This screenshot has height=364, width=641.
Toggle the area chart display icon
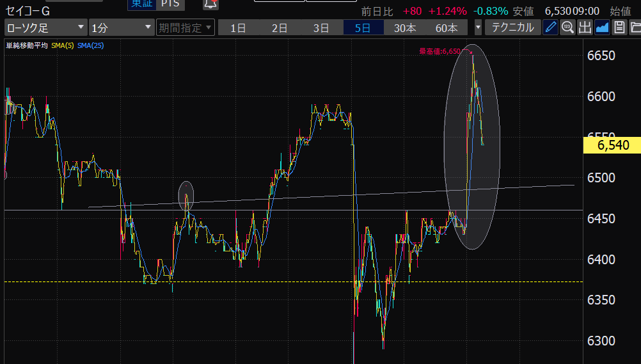pos(602,28)
